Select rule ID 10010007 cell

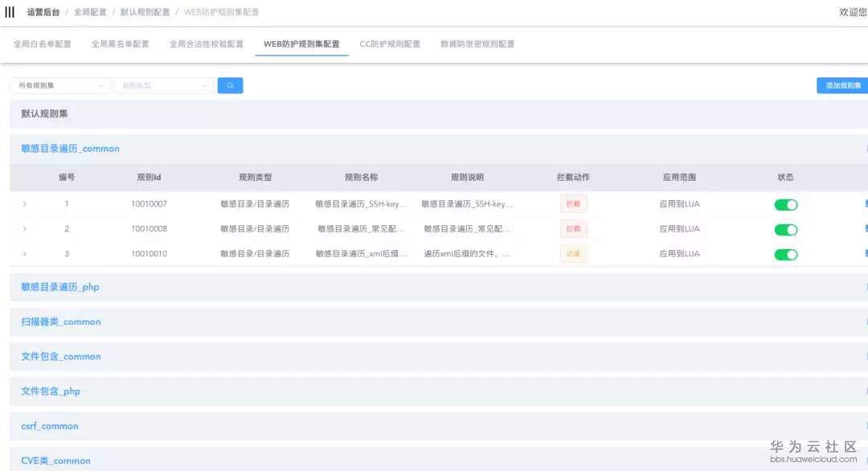point(149,204)
